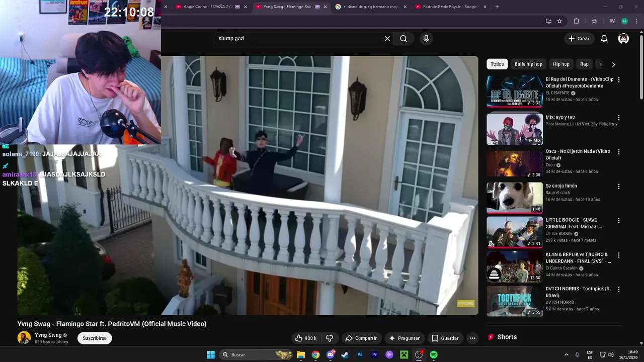
Task: Like the video with thumbs-up 900 k
Action: coord(306,338)
